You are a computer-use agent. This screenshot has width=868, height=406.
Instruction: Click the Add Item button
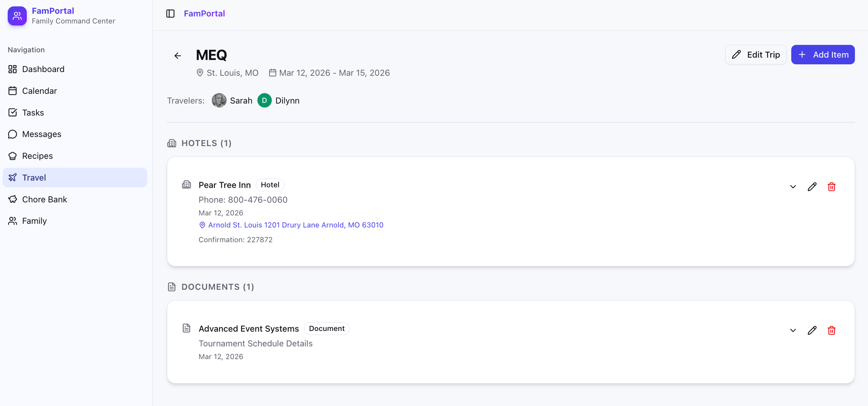[822, 55]
